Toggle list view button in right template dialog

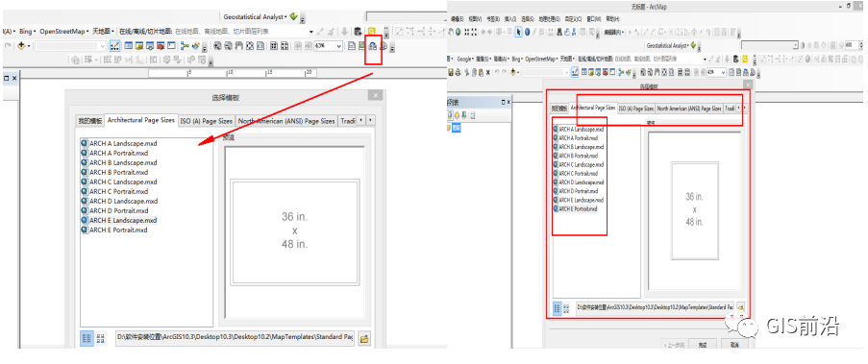558,308
